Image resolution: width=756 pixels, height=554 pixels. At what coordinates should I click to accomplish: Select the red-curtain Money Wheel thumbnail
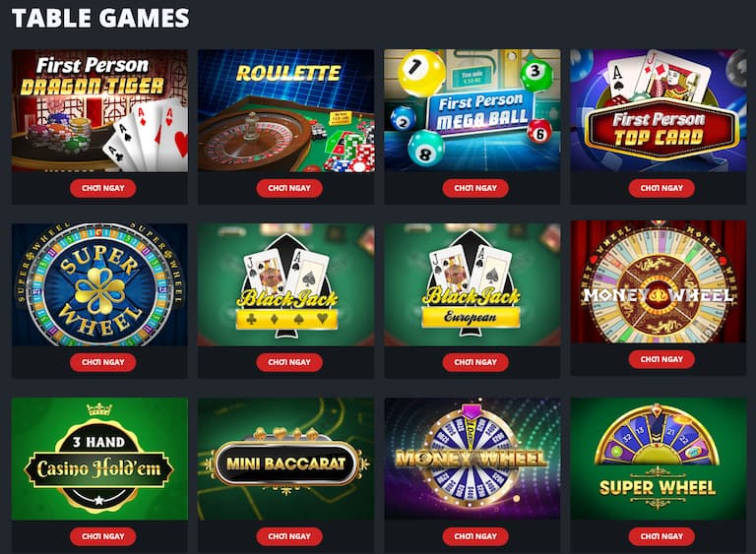click(x=659, y=281)
